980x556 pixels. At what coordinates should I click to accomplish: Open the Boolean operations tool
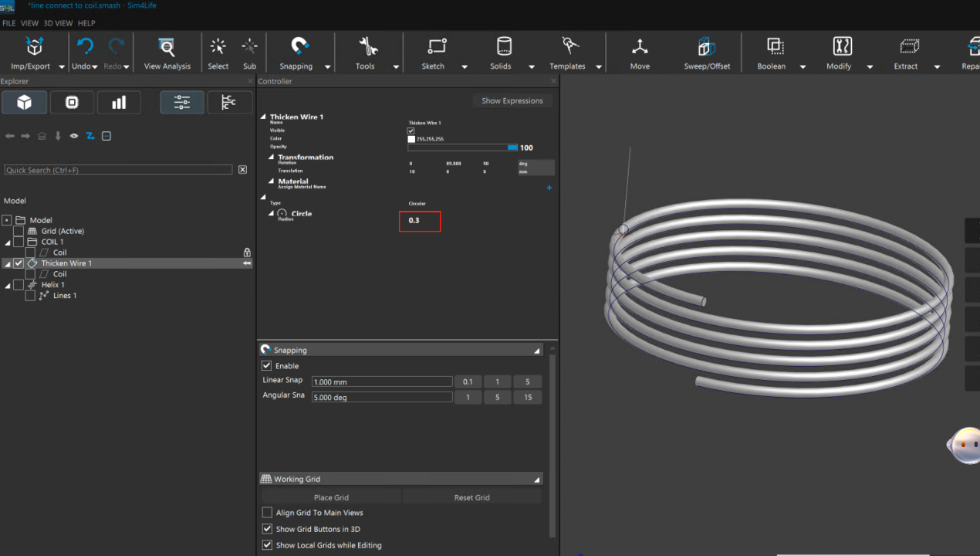coord(775,47)
